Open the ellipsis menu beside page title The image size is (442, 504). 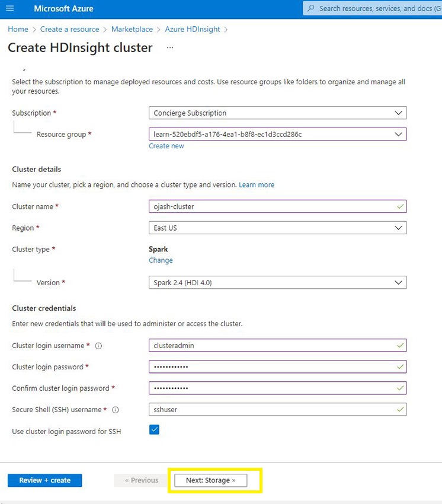point(170,48)
